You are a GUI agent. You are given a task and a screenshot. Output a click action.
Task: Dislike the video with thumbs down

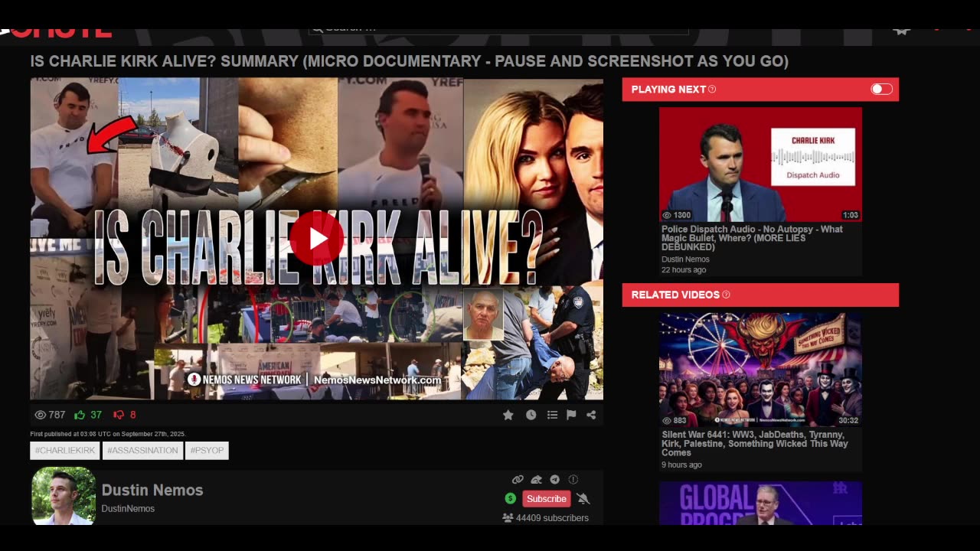tap(119, 415)
